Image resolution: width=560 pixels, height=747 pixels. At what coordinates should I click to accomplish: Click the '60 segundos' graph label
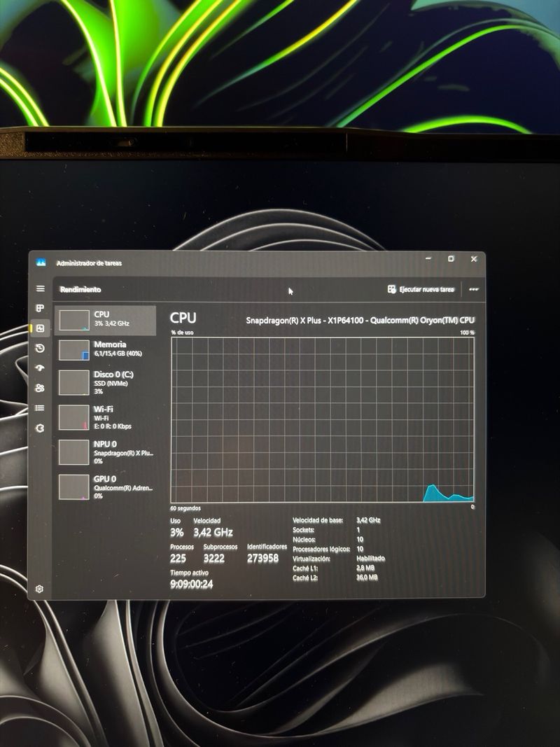point(185,508)
